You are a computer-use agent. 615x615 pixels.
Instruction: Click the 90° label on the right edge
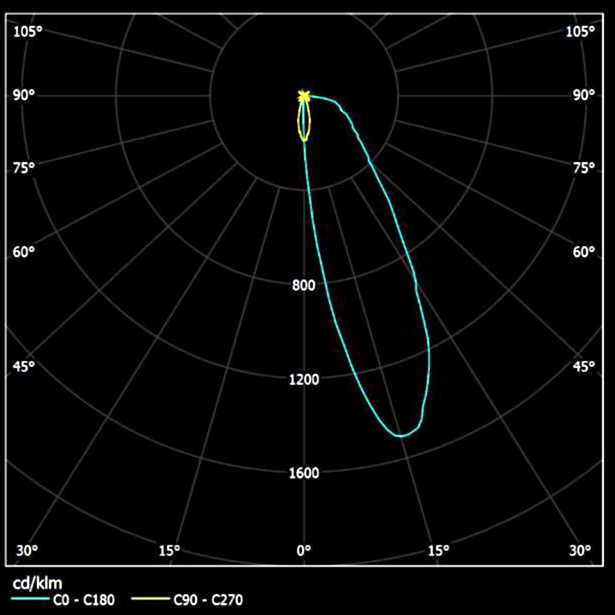point(584,95)
